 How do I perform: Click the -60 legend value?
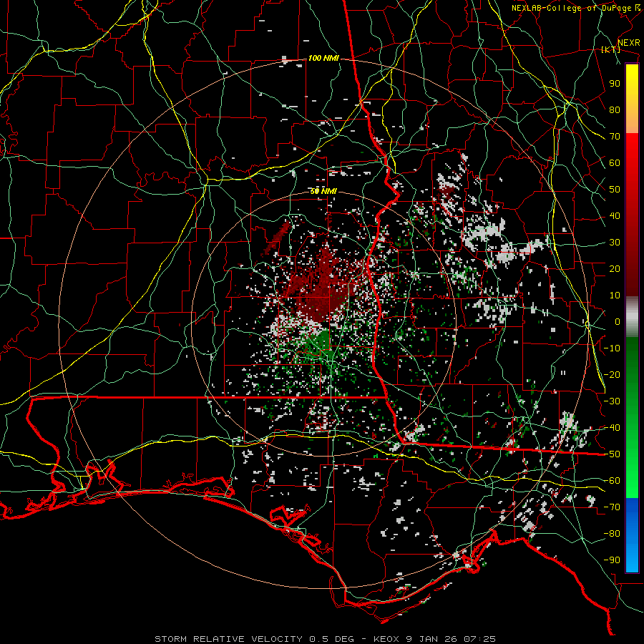point(612,481)
